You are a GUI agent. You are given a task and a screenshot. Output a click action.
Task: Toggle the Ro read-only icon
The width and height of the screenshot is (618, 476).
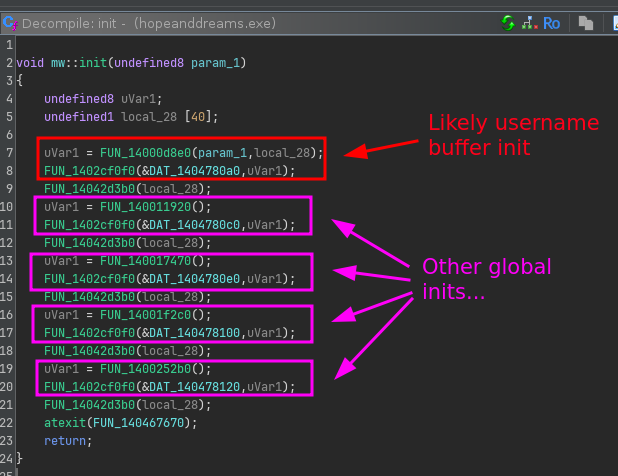(552, 21)
